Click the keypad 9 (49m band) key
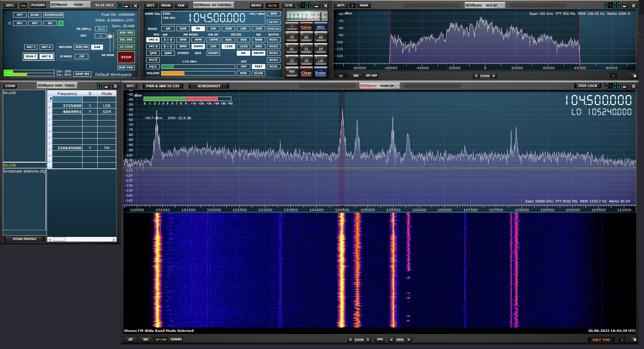The height and width of the screenshot is (349, 644). click(320, 36)
